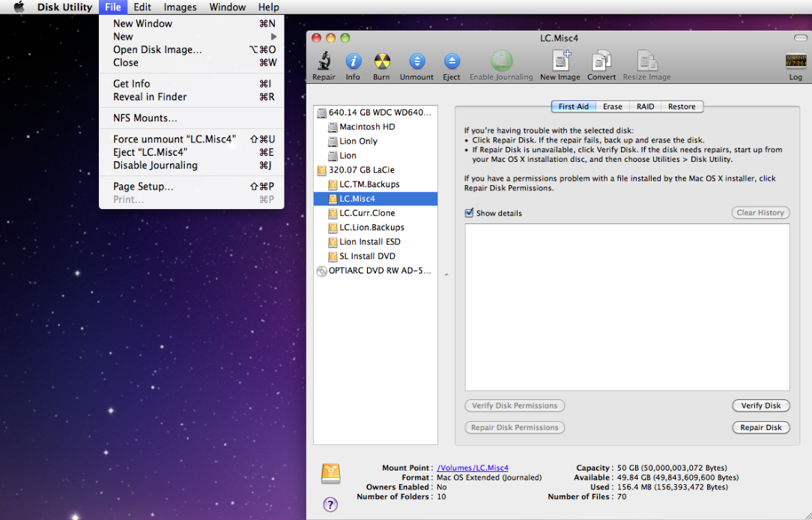Switch to the Erase tab
812x520 pixels.
coord(612,106)
